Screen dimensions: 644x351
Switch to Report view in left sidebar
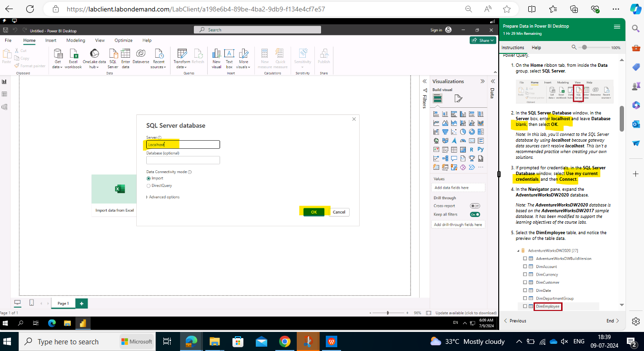point(4,82)
